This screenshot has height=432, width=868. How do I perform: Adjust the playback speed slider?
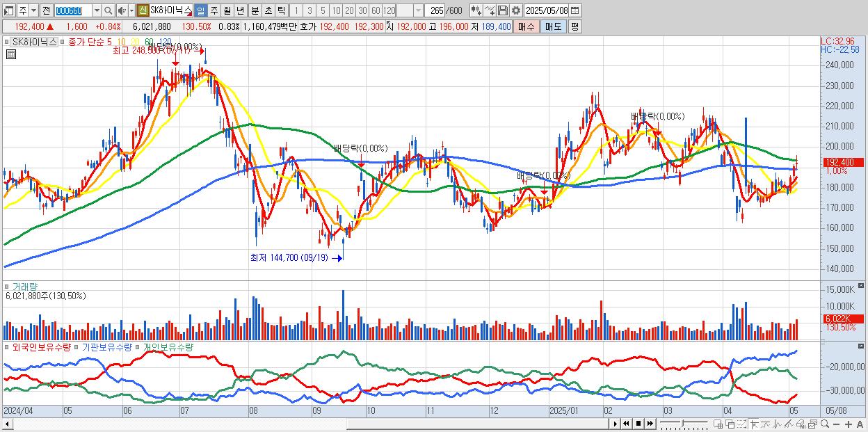point(682,424)
